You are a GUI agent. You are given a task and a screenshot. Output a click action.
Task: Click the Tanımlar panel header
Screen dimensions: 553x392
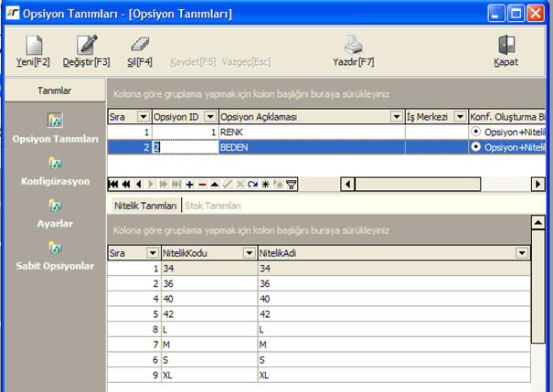pos(55,90)
